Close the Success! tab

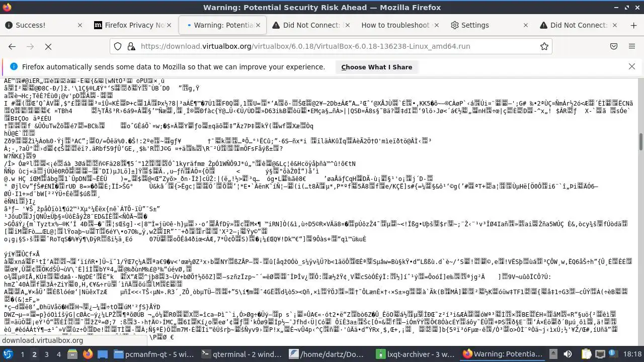point(80,25)
